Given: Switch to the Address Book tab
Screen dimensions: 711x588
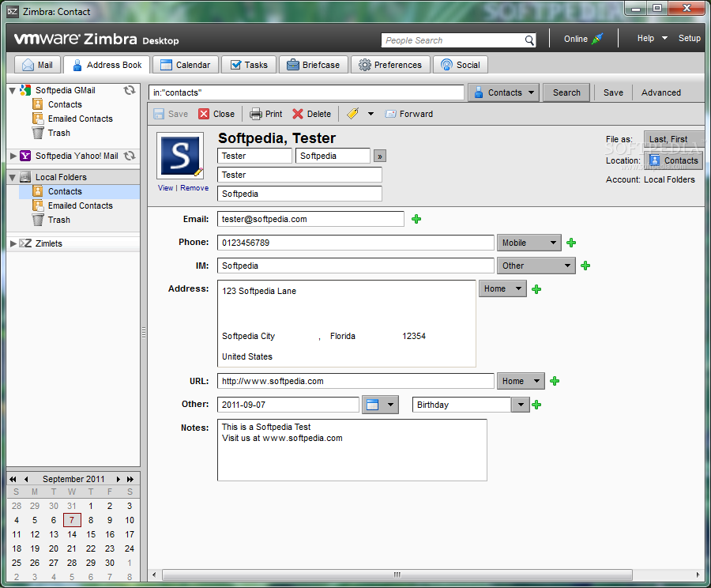Looking at the screenshot, I should tap(107, 65).
